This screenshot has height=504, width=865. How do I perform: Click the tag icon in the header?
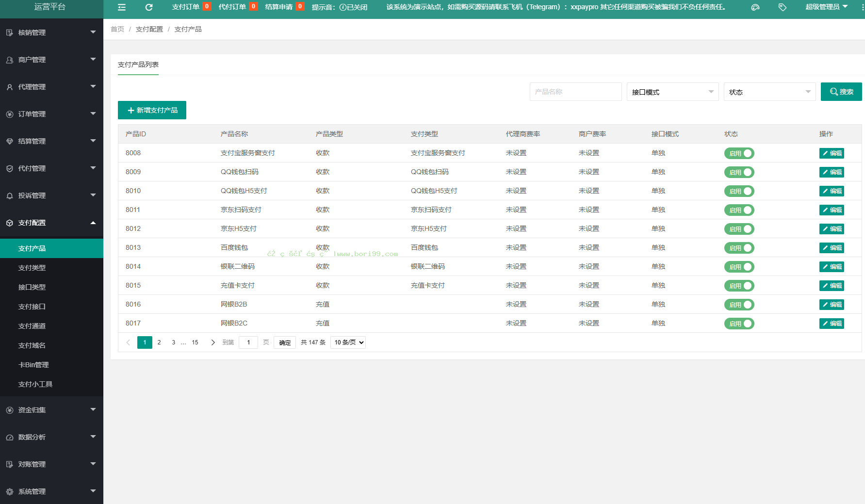click(783, 7)
